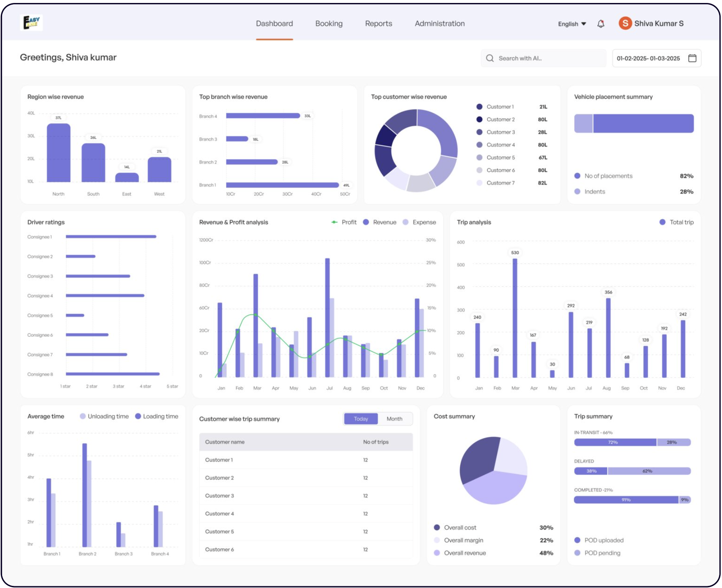The image size is (722, 588).
Task: Open the date range picker 01-02-2025
Action: point(648,58)
